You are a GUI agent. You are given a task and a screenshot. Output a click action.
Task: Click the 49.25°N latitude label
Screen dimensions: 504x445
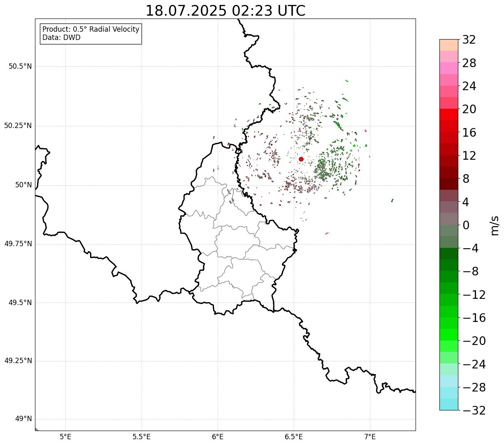[18, 361]
